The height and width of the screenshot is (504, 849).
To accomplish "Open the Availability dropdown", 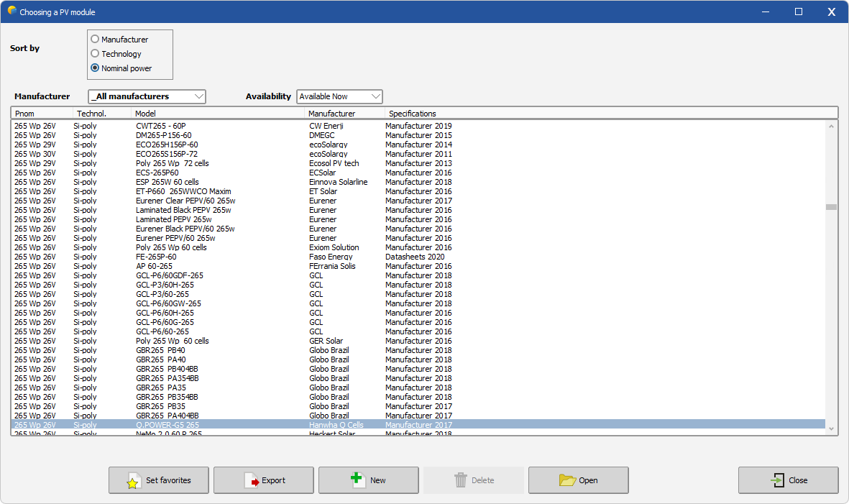I will pos(339,96).
